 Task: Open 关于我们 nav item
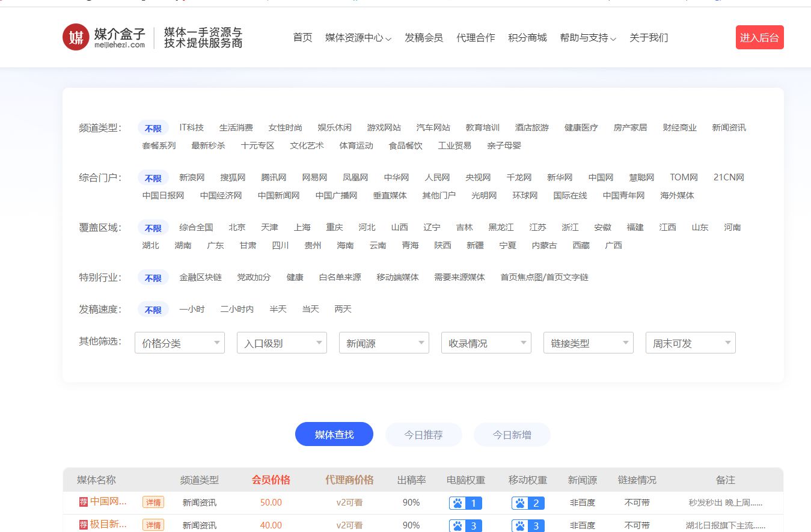click(649, 37)
